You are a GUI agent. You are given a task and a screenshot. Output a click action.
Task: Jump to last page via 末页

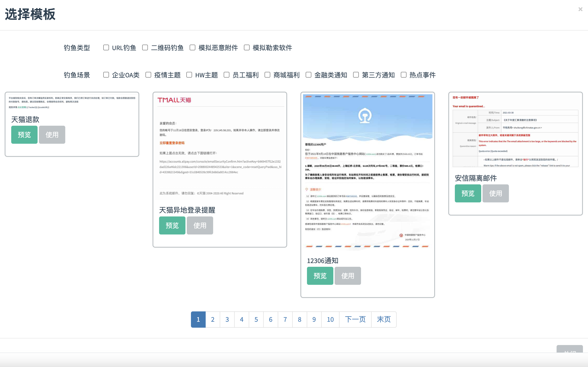pos(384,320)
